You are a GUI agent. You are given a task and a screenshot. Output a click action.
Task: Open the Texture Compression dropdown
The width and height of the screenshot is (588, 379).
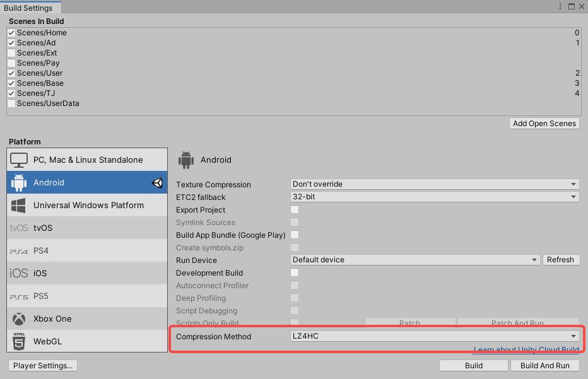click(435, 184)
